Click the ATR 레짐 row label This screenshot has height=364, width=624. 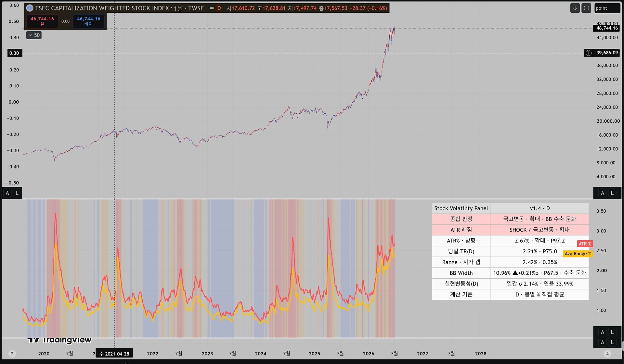tap(461, 230)
